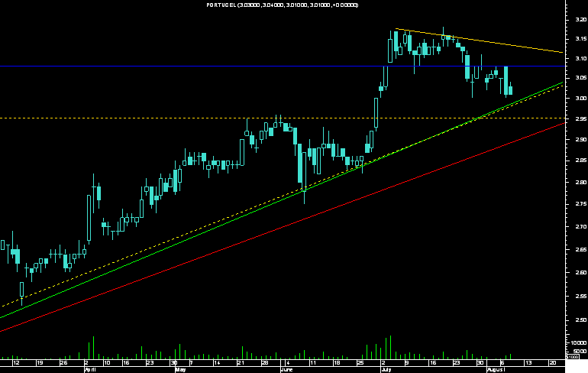Select the 3.15 price axis label

581,39
